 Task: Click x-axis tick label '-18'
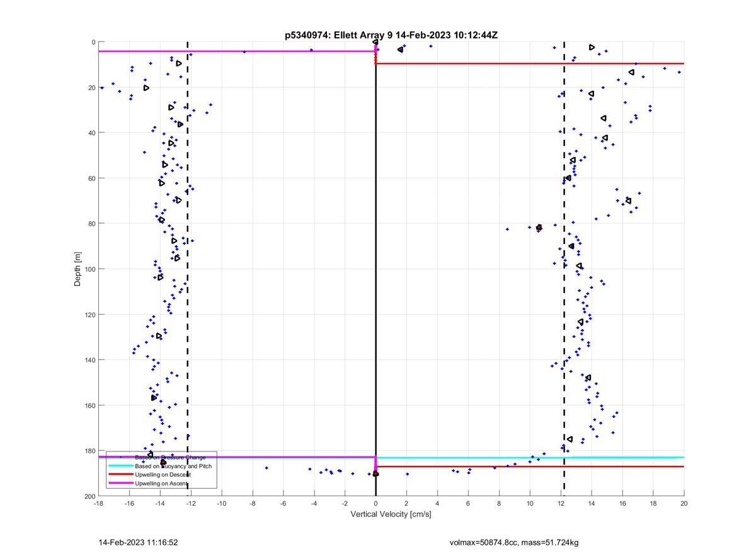[98, 503]
